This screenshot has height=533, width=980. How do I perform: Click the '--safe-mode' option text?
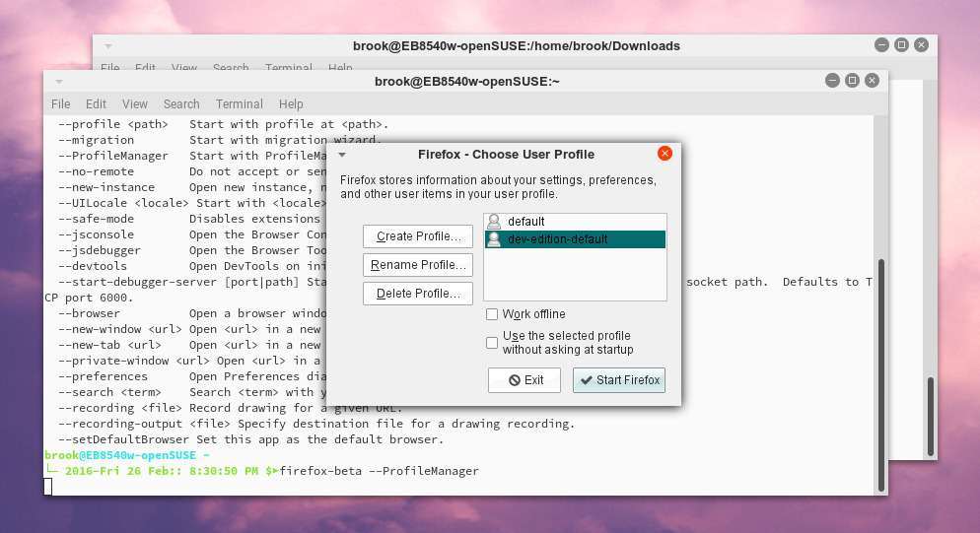point(96,219)
